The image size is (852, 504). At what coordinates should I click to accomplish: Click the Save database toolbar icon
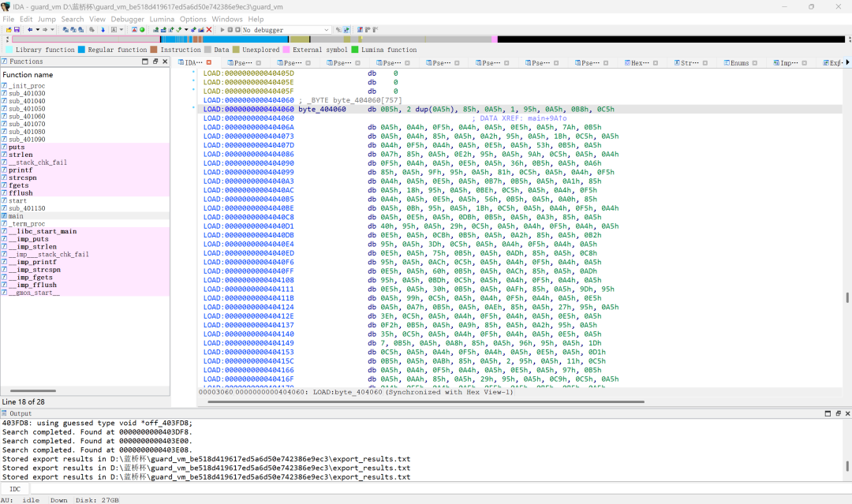pos(17,29)
